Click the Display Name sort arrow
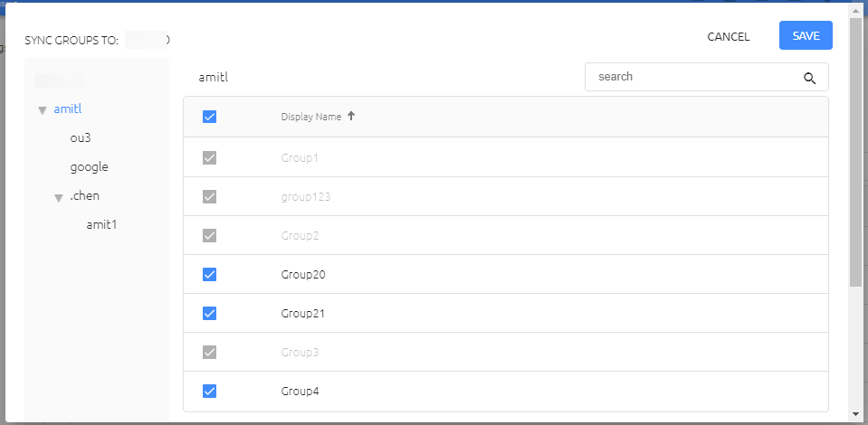The image size is (868, 425). pos(350,117)
